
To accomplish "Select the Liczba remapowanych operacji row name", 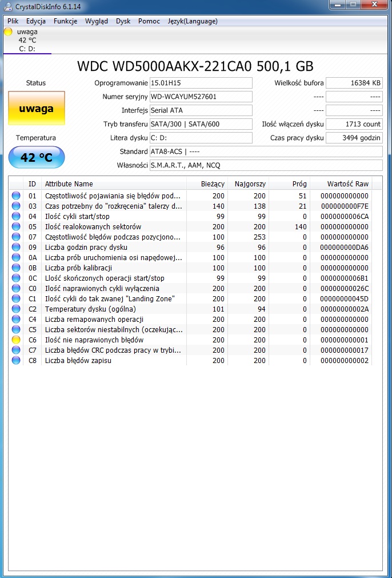I will (x=94, y=319).
